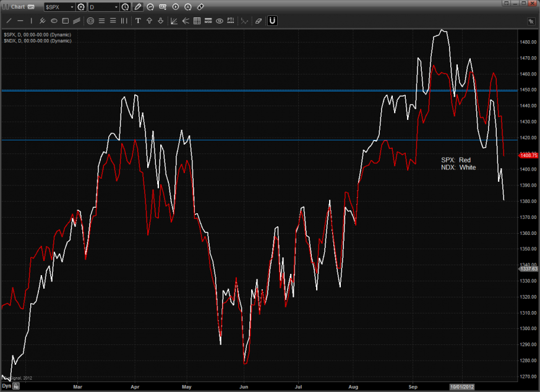Click the Dyn button at bottom left
The width and height of the screenshot is (540, 392).
6,385
